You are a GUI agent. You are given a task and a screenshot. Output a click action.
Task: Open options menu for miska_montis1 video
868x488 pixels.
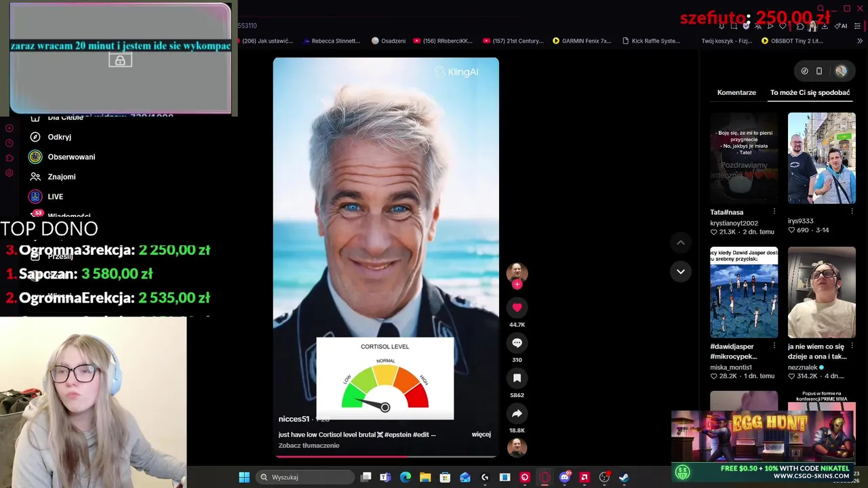coord(774,346)
